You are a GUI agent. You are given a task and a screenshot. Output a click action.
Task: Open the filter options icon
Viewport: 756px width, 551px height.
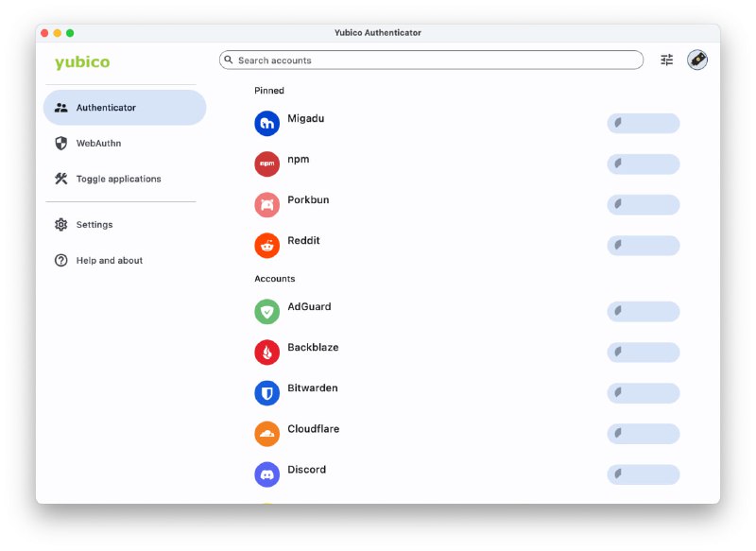point(666,60)
